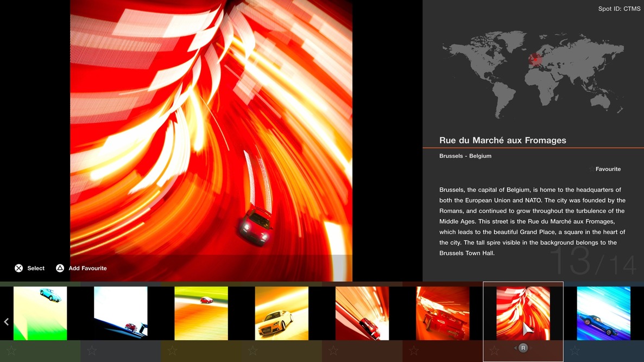Click the Select label
The width and height of the screenshot is (644, 362).
click(36, 268)
